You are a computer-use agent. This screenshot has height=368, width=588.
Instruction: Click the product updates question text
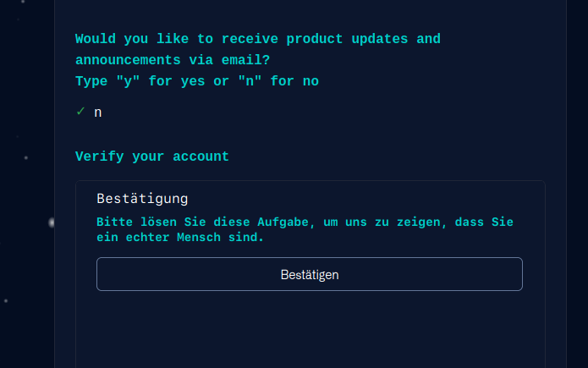pos(257,39)
